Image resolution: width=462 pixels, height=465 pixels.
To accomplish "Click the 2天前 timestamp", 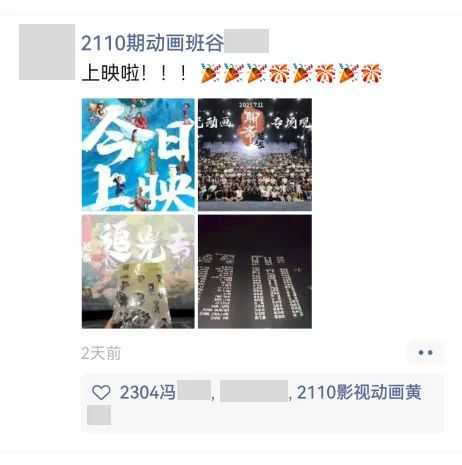I will coord(101,353).
